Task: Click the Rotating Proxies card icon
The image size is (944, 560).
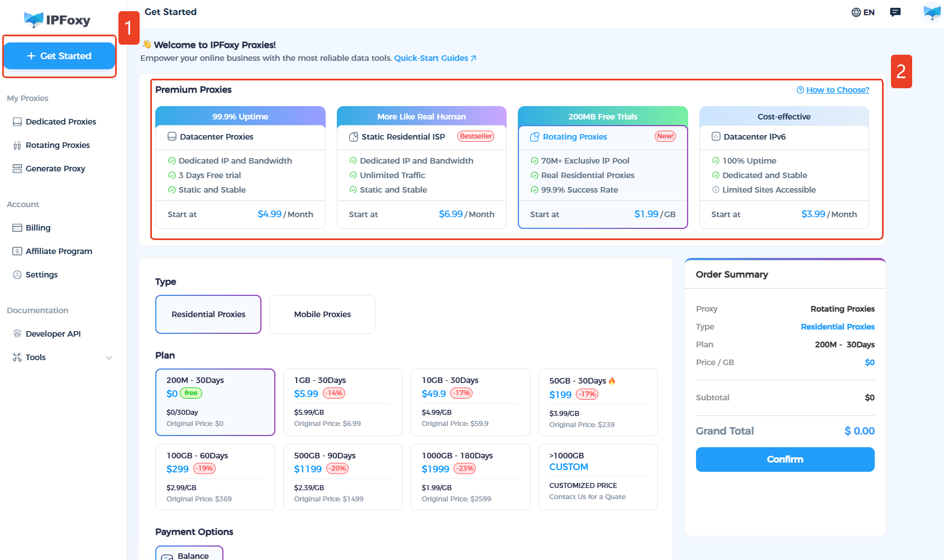Action: click(x=535, y=137)
